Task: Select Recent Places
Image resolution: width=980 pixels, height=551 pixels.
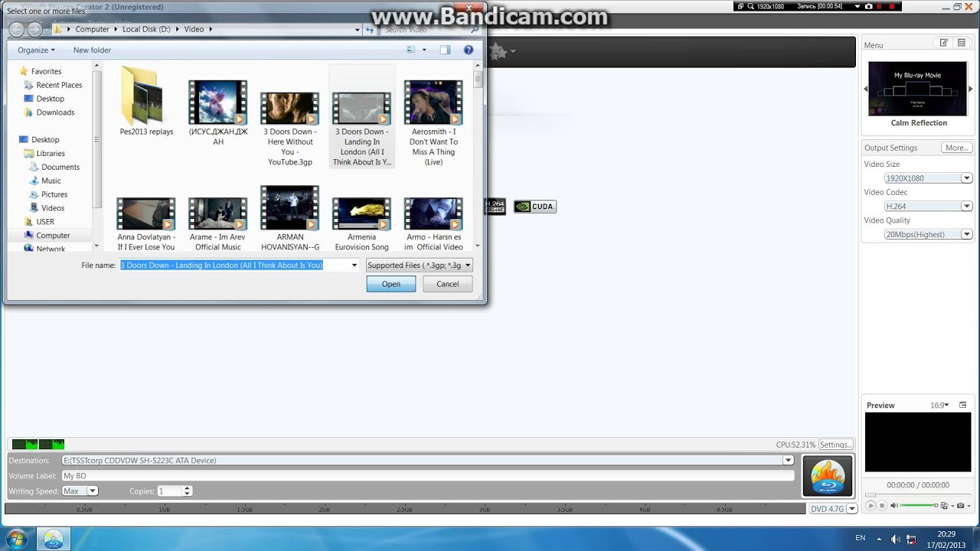Action: pos(59,85)
